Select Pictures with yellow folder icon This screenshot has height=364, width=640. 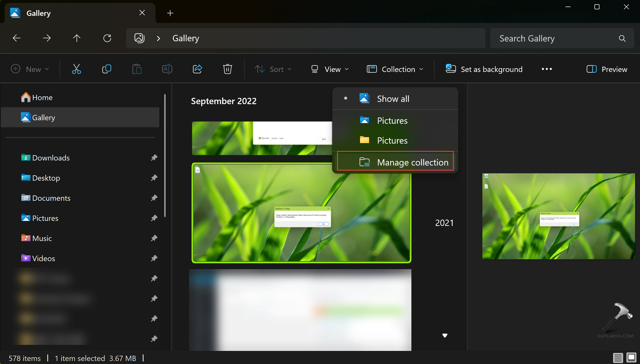(392, 140)
